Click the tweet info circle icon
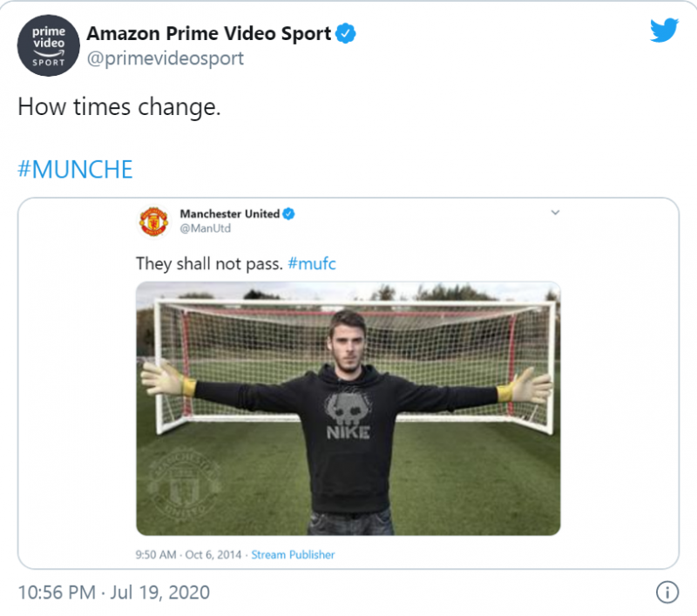 click(667, 592)
